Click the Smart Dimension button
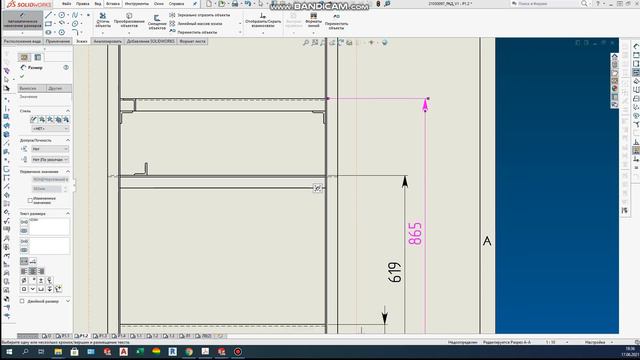This screenshot has height=360, width=640. [22, 20]
